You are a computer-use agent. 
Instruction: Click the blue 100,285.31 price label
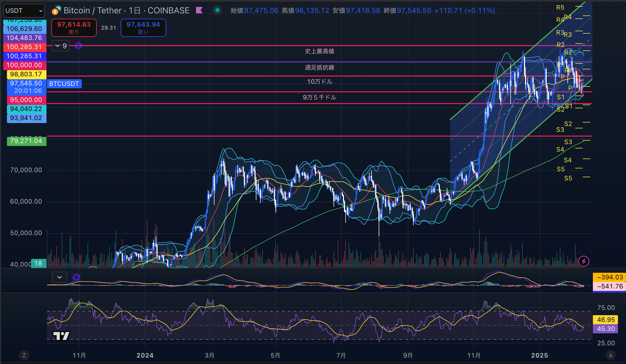(25, 56)
